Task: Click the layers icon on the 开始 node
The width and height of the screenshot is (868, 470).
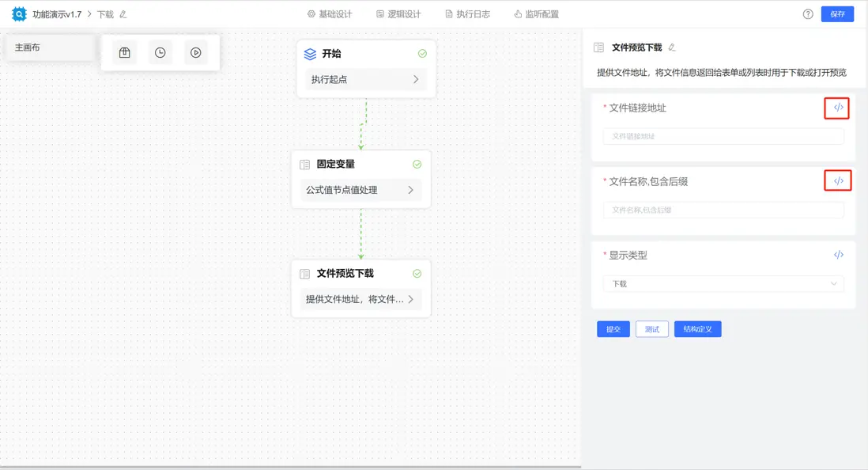Action: click(310, 54)
